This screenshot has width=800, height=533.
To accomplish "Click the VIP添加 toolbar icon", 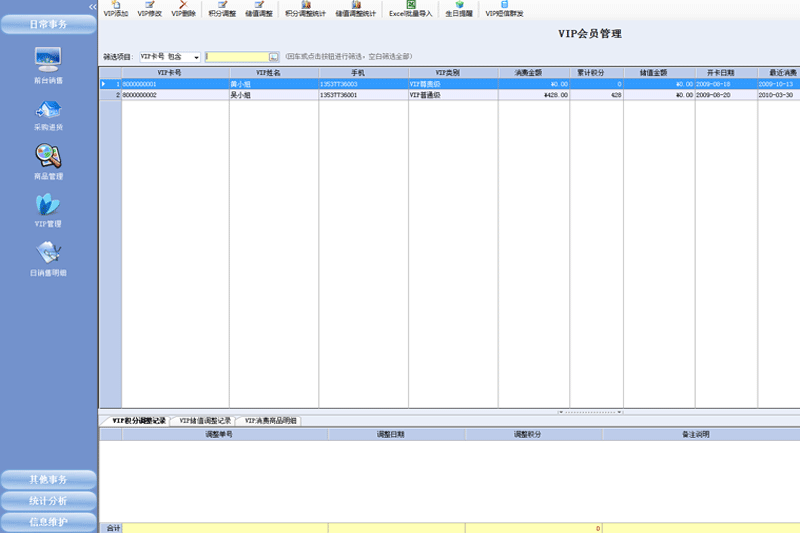I will [x=116, y=10].
